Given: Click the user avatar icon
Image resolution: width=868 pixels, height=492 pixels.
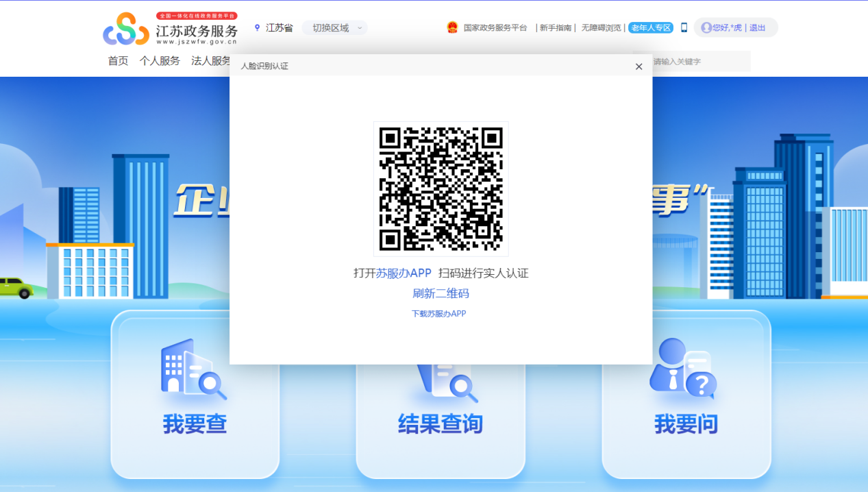Looking at the screenshot, I should point(706,28).
